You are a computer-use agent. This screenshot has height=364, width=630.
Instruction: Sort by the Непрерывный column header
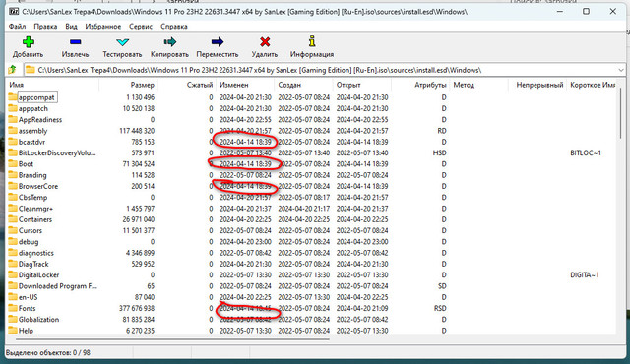537,85
